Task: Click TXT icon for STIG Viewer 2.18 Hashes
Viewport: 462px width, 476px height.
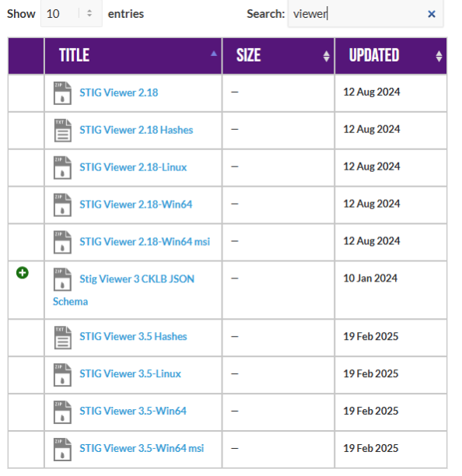Action: pos(62,131)
